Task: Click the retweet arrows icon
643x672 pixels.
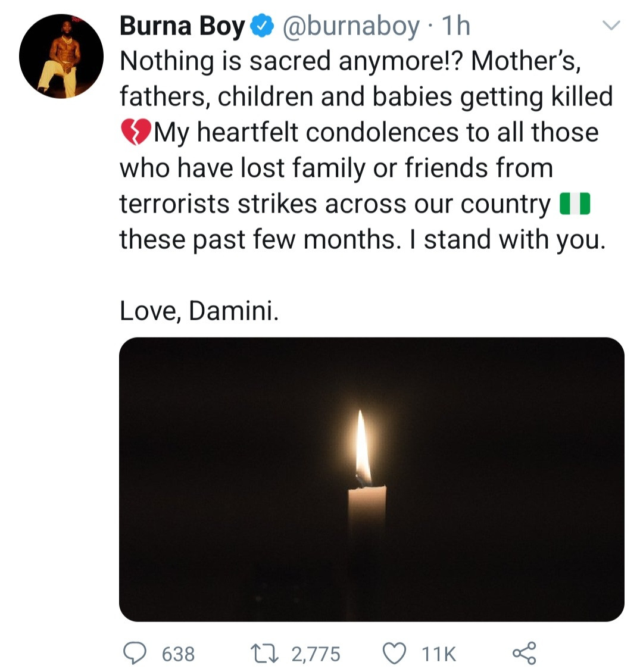Action: pos(269,654)
